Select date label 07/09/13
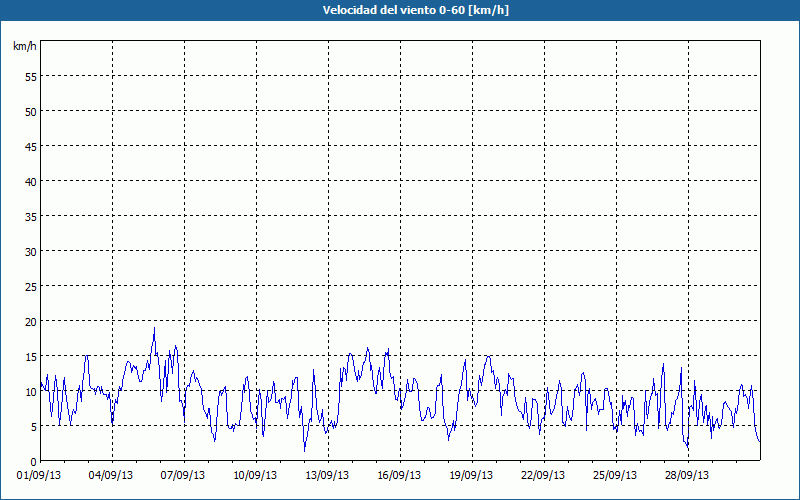Image resolution: width=800 pixels, height=500 pixels. pyautogui.click(x=183, y=476)
